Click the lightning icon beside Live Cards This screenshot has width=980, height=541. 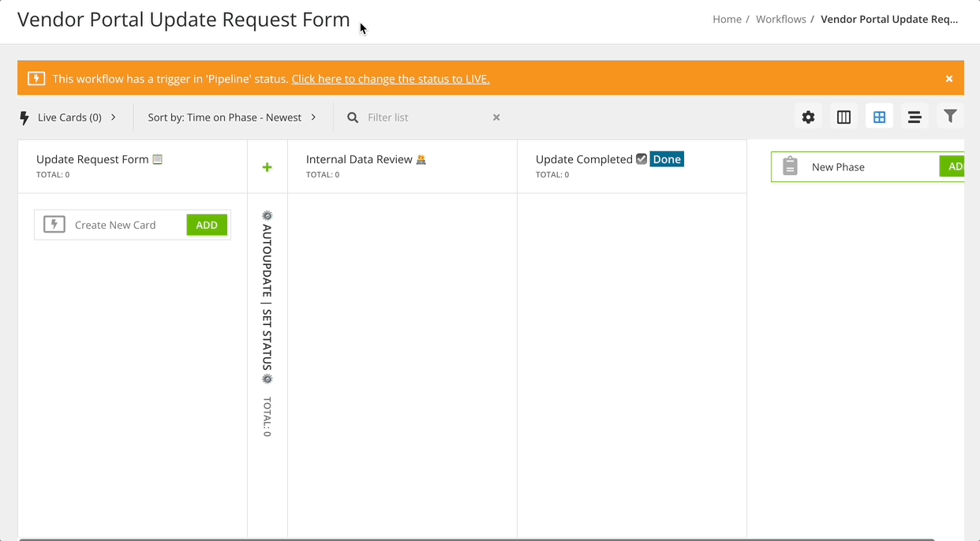[24, 117]
